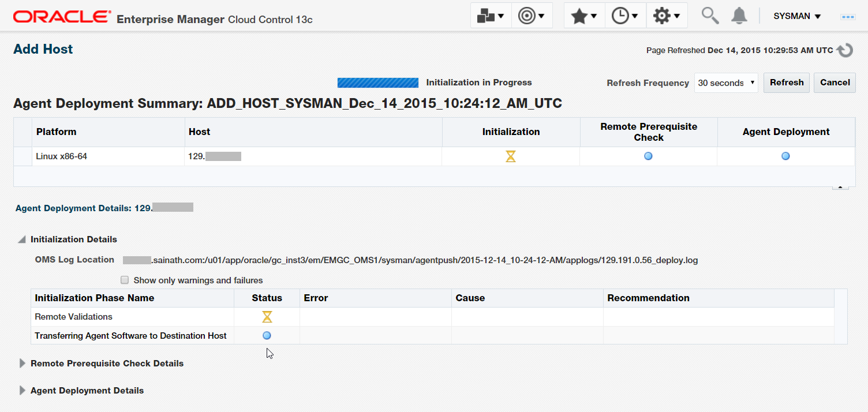Click the Initialization hourglass status for host row

coord(511,156)
